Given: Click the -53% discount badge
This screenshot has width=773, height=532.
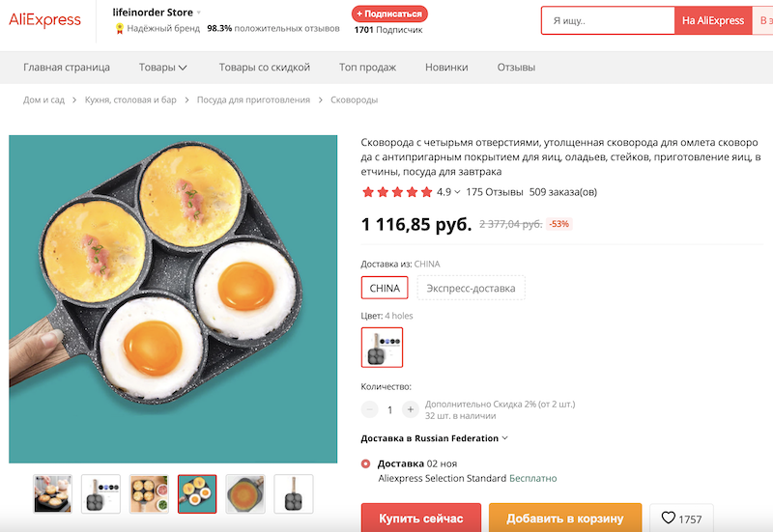Looking at the screenshot, I should tap(558, 224).
